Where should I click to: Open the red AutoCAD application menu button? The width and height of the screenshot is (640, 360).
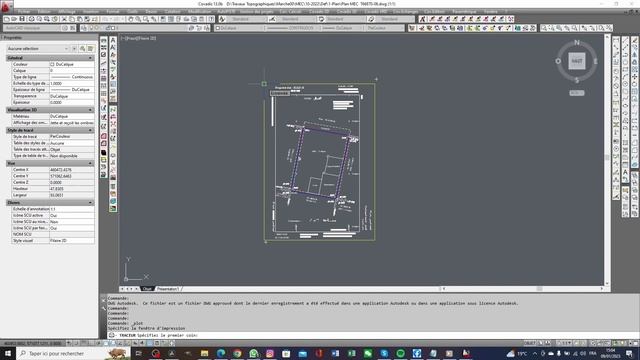coord(6,6)
